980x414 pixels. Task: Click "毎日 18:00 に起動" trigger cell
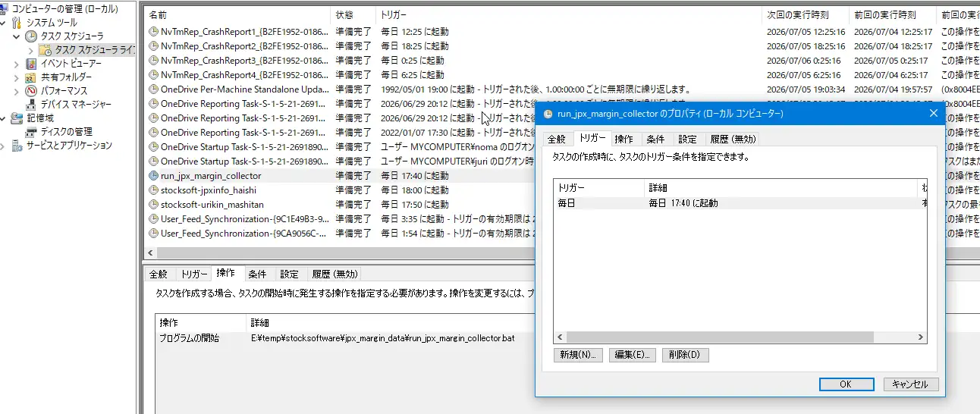click(x=414, y=190)
